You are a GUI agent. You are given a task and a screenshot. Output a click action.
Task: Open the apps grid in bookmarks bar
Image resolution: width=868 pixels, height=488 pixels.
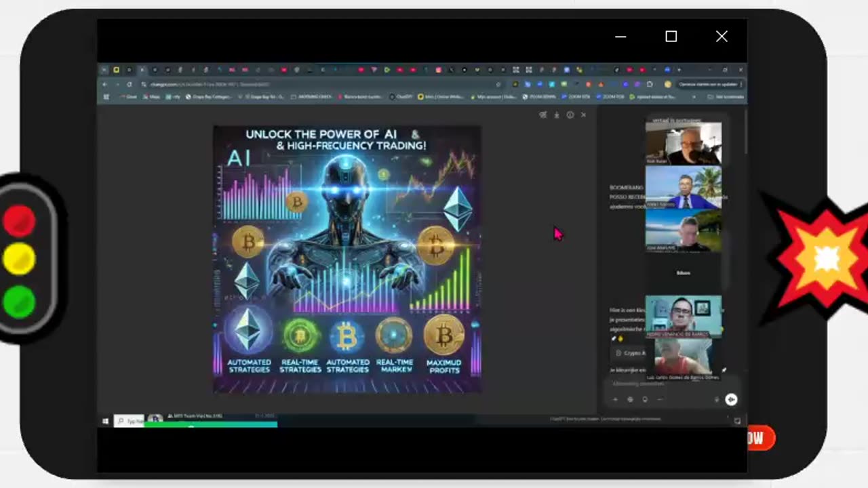pos(106,97)
